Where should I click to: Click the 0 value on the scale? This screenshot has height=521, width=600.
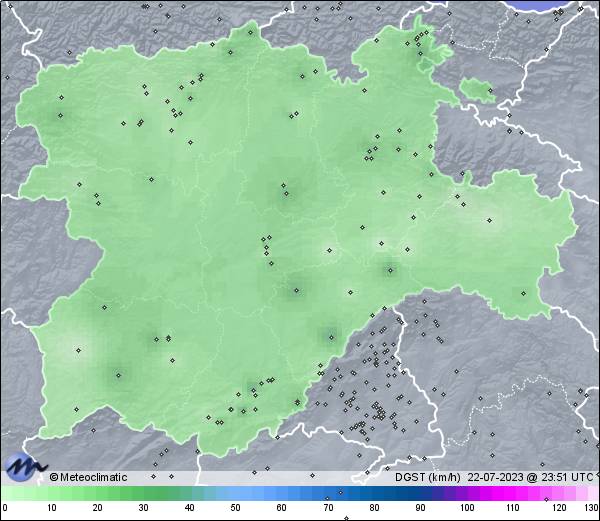(5, 508)
